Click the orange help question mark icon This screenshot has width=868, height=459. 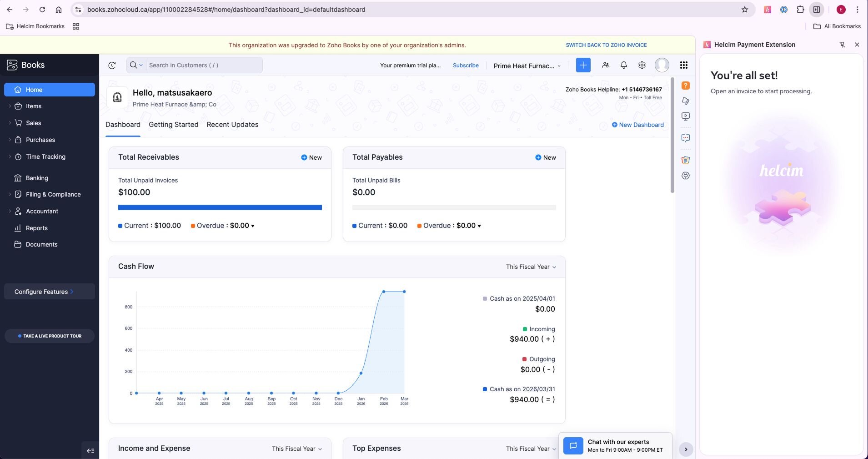pyautogui.click(x=685, y=86)
